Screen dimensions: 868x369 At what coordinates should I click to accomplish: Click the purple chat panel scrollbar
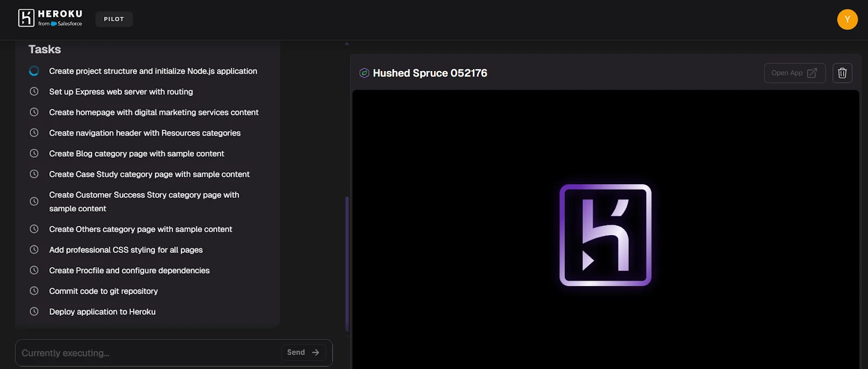[347, 264]
